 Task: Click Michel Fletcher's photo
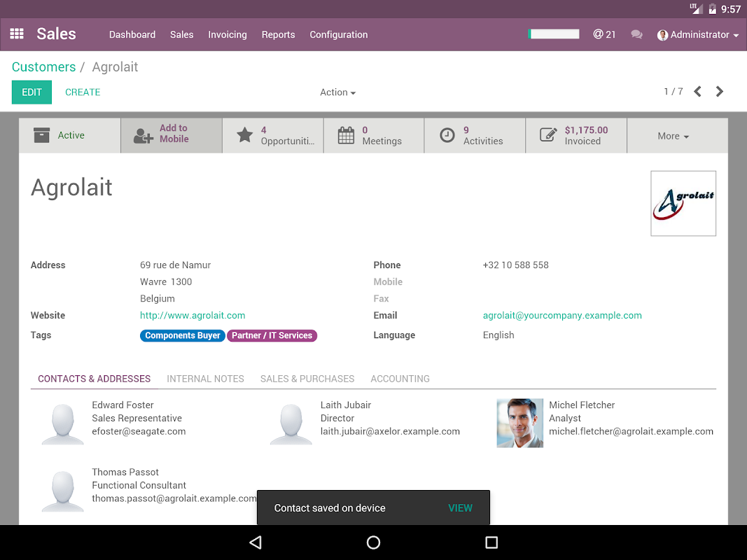[x=519, y=423]
